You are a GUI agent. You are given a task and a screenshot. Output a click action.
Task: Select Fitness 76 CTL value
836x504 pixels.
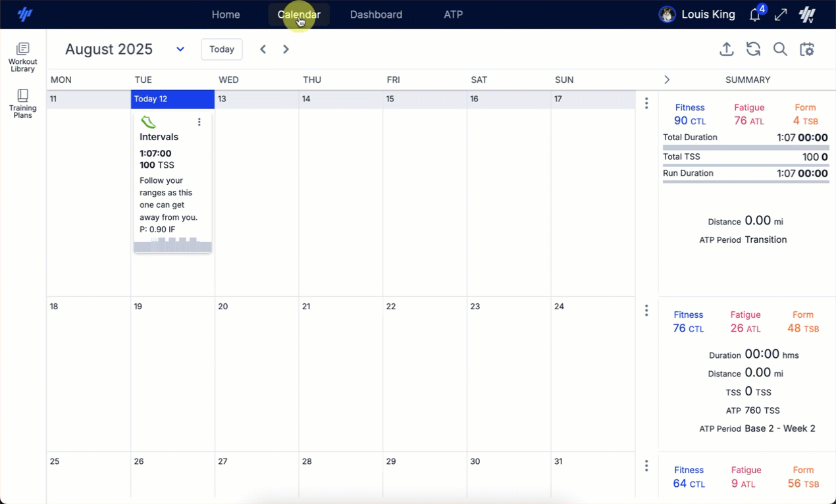[689, 328]
